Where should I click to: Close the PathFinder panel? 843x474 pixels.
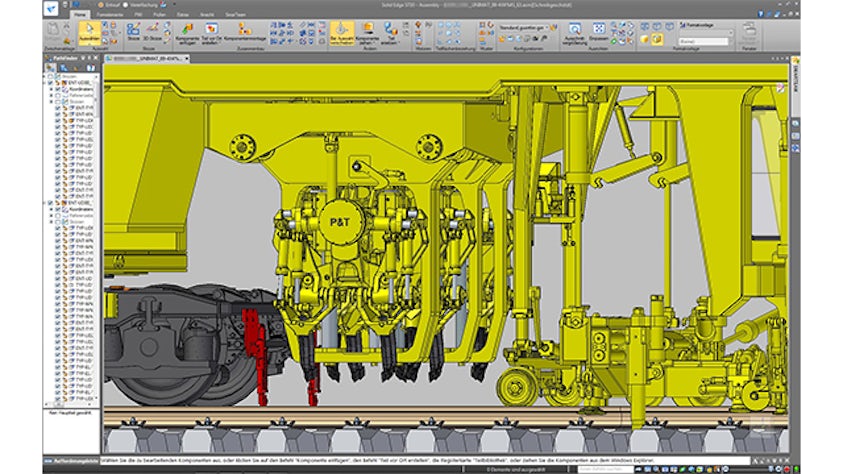pos(96,58)
